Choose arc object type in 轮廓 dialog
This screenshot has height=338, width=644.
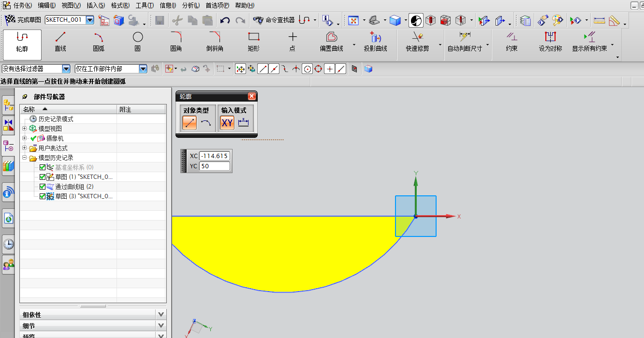pos(206,123)
